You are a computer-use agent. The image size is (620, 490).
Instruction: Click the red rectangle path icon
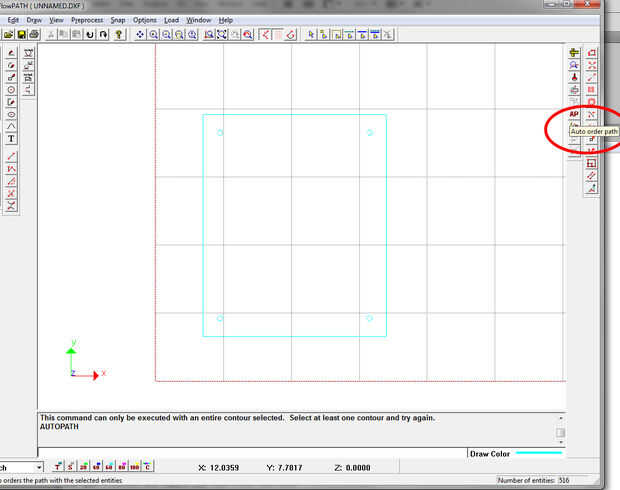click(x=591, y=53)
